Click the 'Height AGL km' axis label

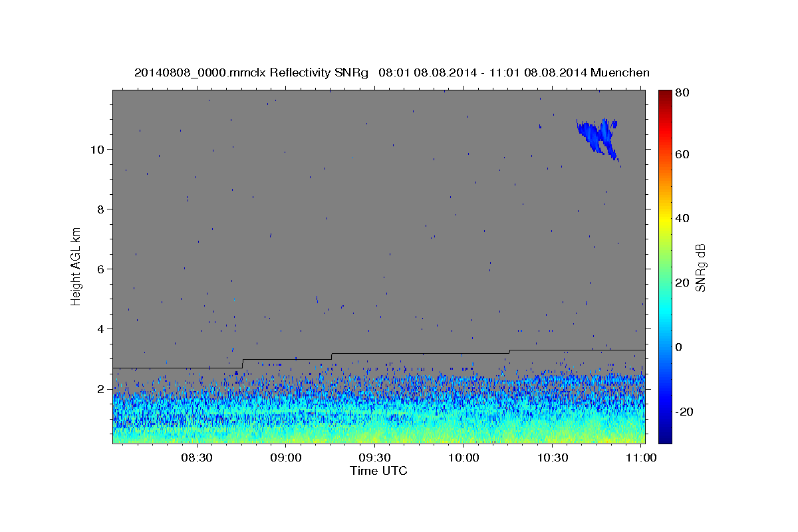[76, 267]
